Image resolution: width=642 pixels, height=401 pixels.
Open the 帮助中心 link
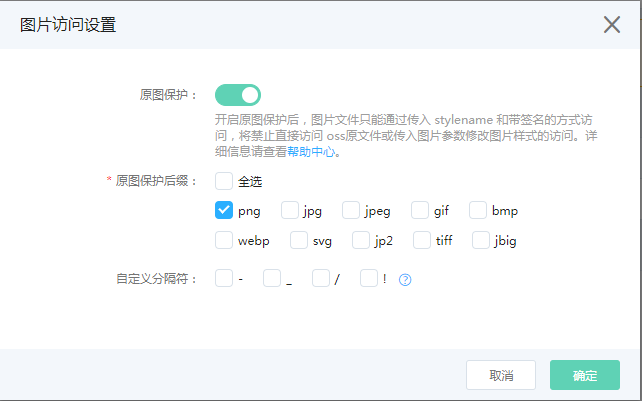click(311, 152)
